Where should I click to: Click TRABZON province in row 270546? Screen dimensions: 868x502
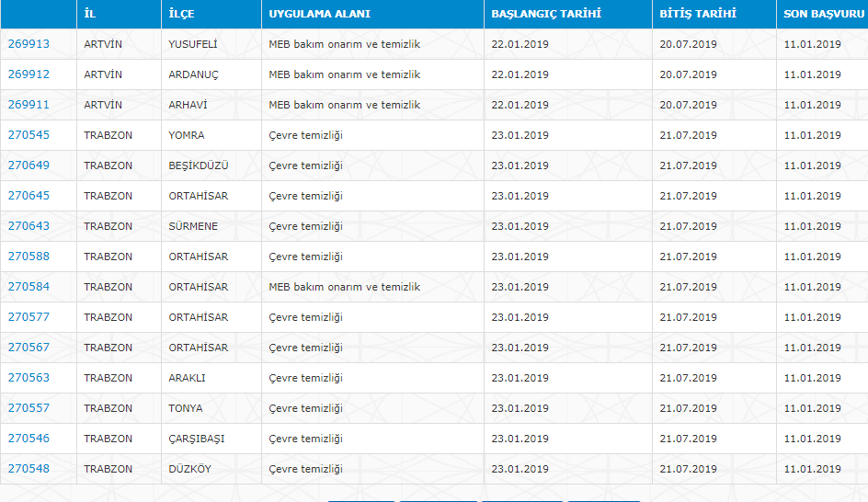[x=108, y=439]
